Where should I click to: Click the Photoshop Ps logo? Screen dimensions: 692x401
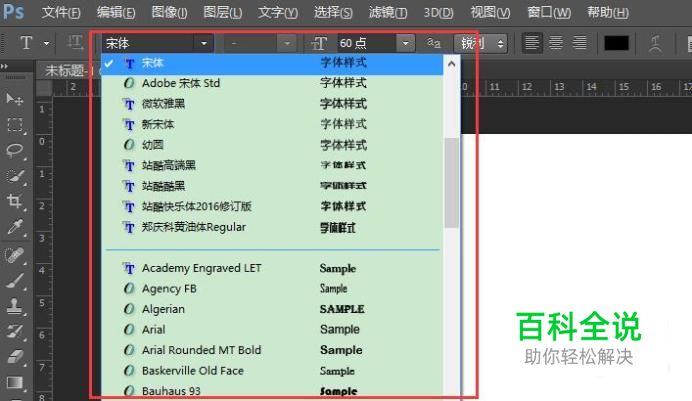point(13,12)
